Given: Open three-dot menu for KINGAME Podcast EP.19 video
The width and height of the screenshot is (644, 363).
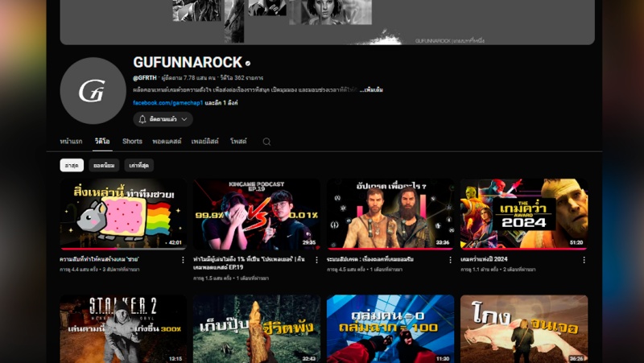Looking at the screenshot, I should click(x=316, y=260).
